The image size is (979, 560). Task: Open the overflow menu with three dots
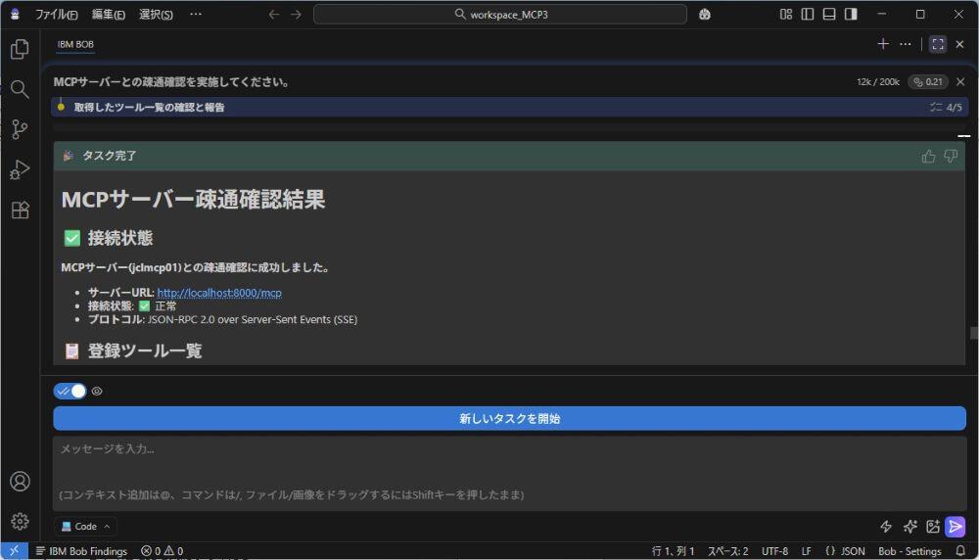tap(196, 14)
